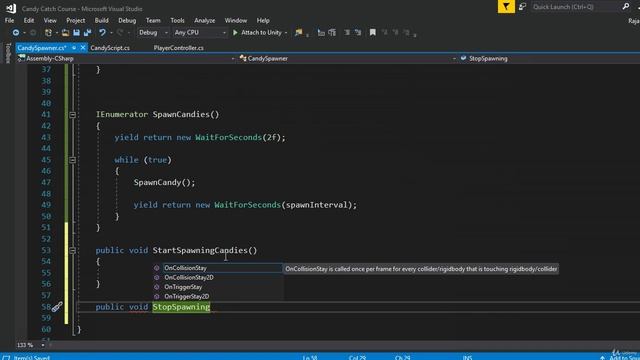Close the CandySpawner.cs tab
Screen dimensions: 640x360
point(83,48)
